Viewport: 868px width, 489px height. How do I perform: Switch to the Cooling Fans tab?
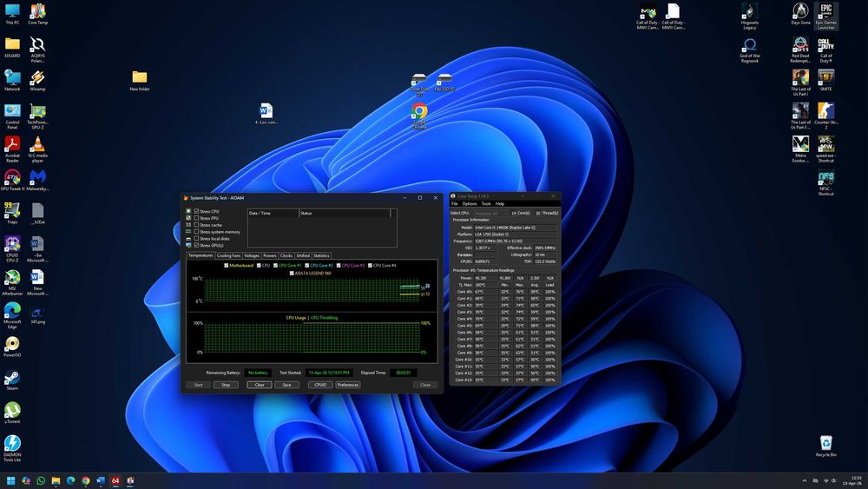(x=228, y=256)
